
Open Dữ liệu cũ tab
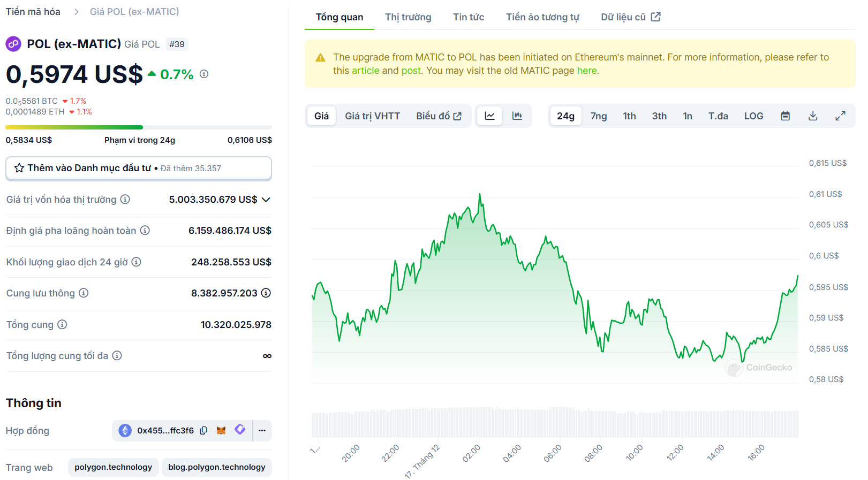(x=630, y=17)
